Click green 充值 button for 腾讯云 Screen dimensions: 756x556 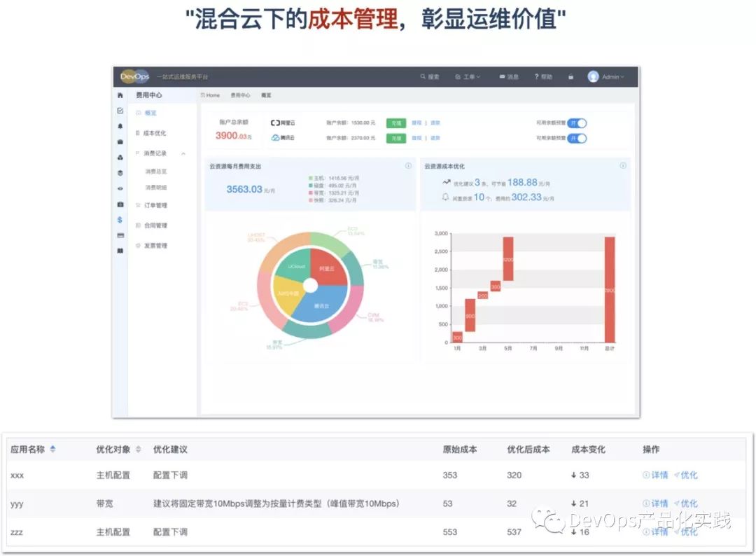tap(395, 139)
